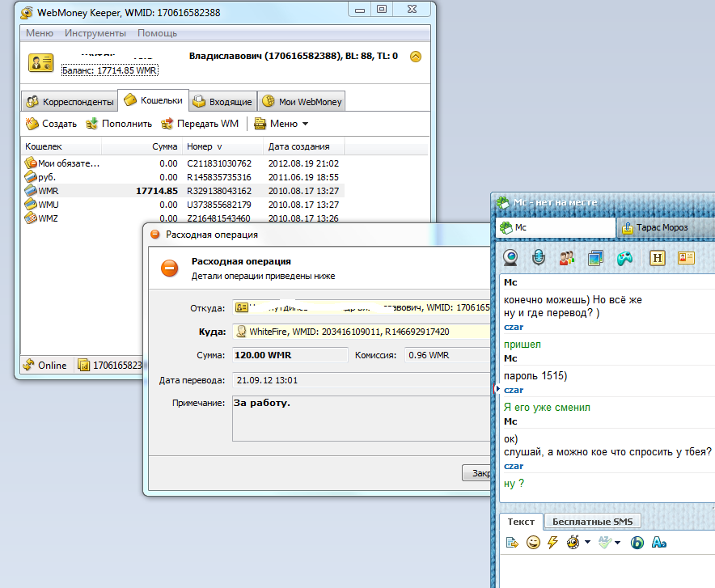Open the Меню menu in WebMoney Keeper
The width and height of the screenshot is (715, 588).
pos(39,33)
